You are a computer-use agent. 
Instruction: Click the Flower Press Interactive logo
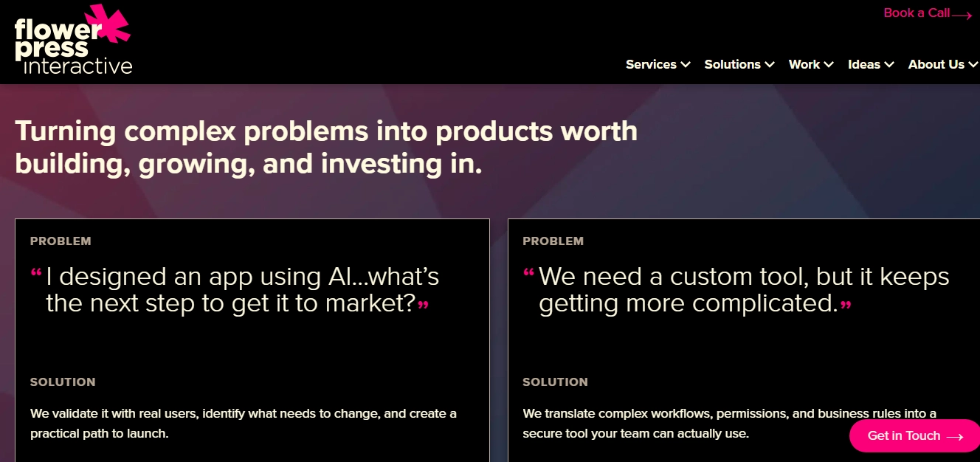click(73, 39)
